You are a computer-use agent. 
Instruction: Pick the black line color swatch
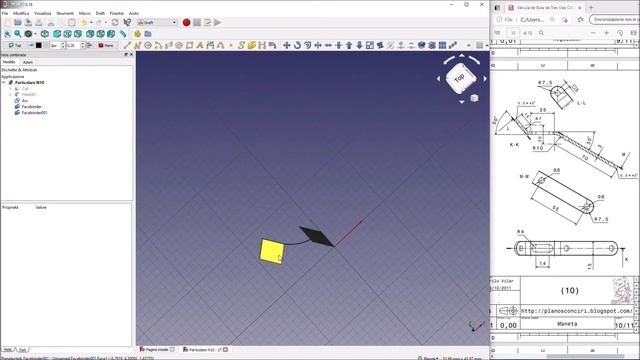(x=39, y=45)
